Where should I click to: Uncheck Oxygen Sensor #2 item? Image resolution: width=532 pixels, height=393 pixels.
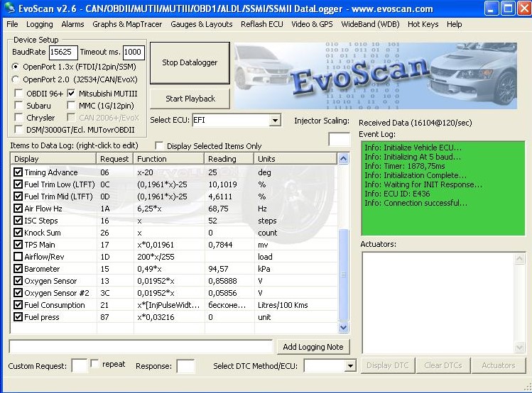point(18,293)
